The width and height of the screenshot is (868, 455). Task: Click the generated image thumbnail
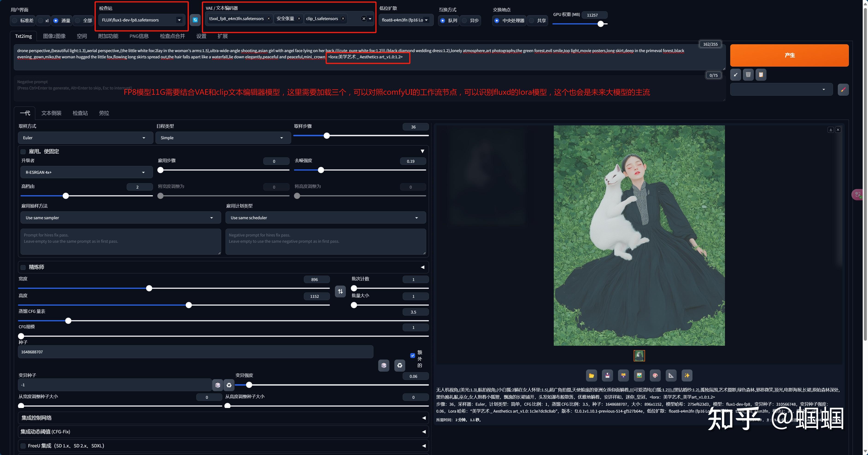639,356
